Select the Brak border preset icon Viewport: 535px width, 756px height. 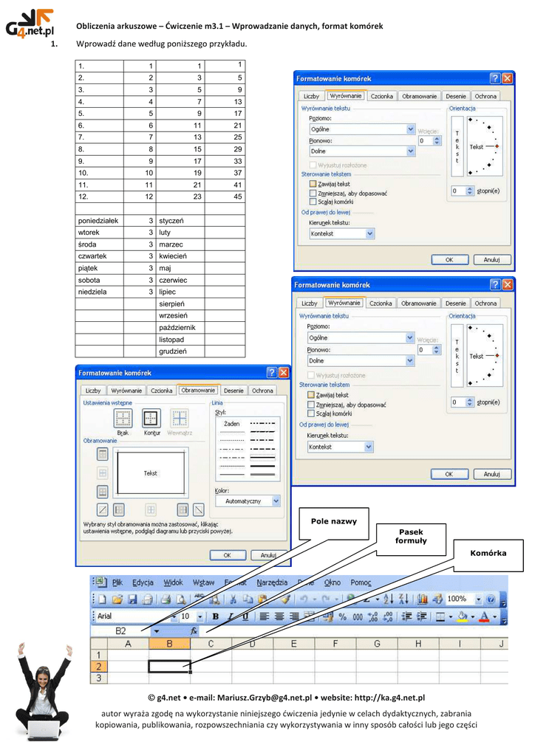pyautogui.click(x=123, y=419)
